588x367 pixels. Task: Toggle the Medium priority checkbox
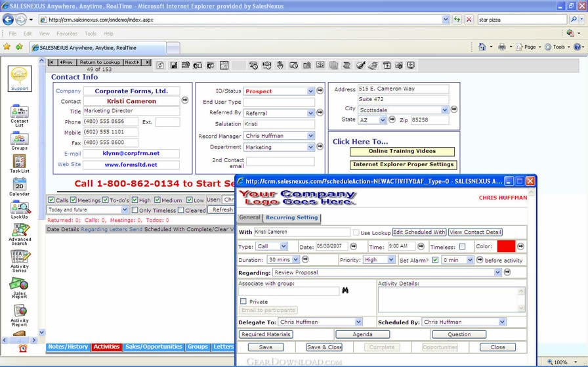[x=157, y=200]
